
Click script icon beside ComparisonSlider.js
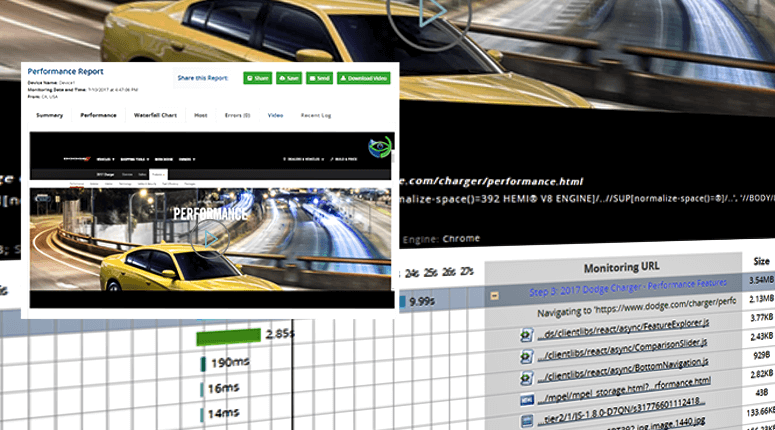[x=526, y=356]
